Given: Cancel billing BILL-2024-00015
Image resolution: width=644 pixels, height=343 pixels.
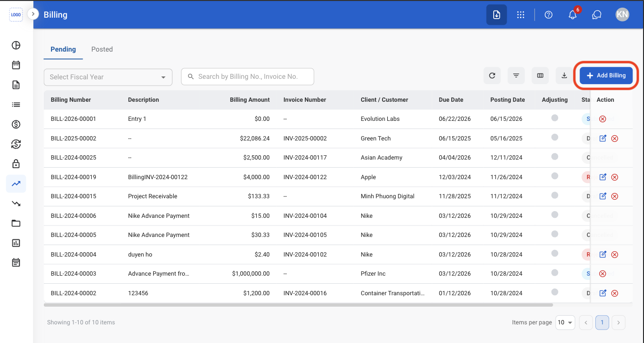Looking at the screenshot, I should tap(614, 196).
